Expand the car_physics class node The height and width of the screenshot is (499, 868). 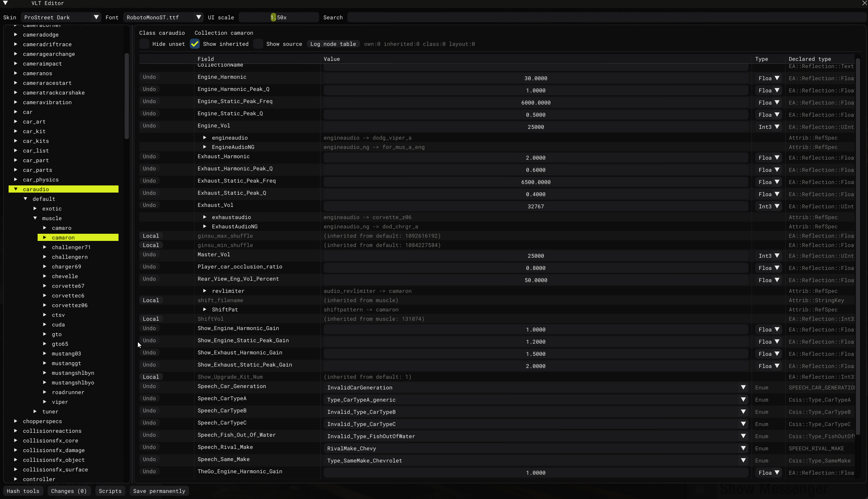point(16,179)
